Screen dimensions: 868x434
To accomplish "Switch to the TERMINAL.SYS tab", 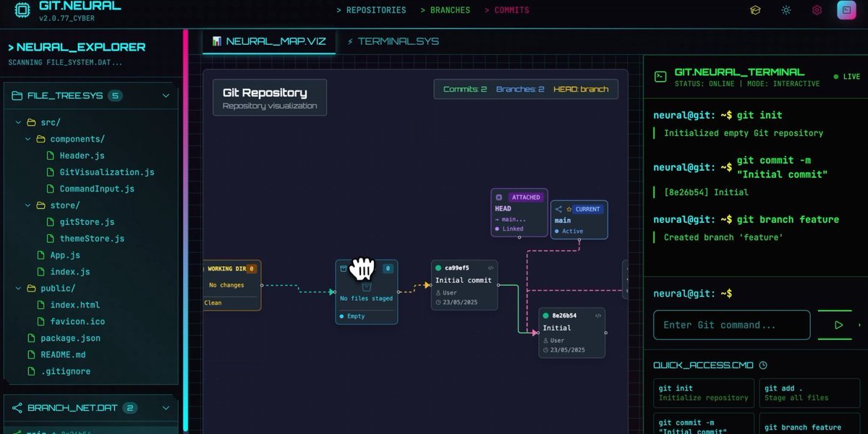I will coord(393,41).
